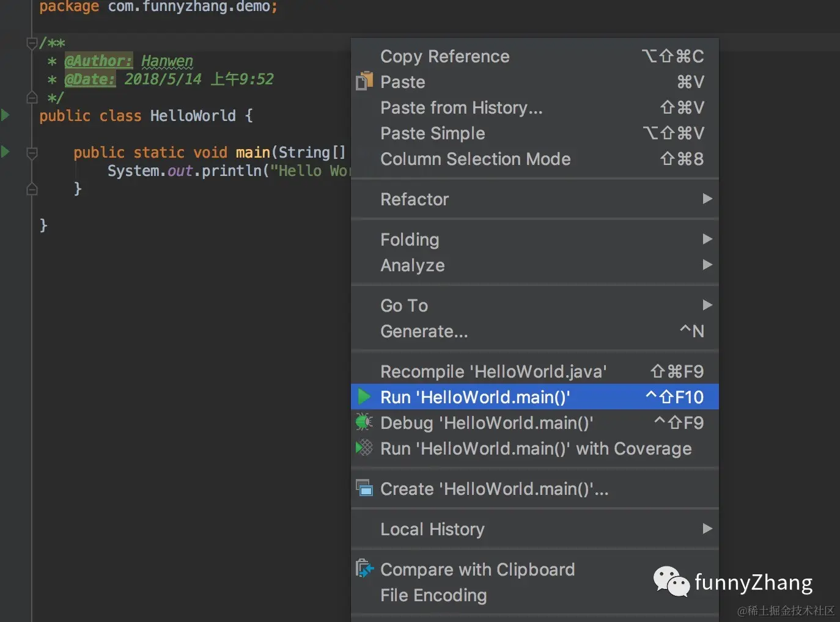
Task: Expand the Local History submenu arrow
Action: click(x=707, y=529)
